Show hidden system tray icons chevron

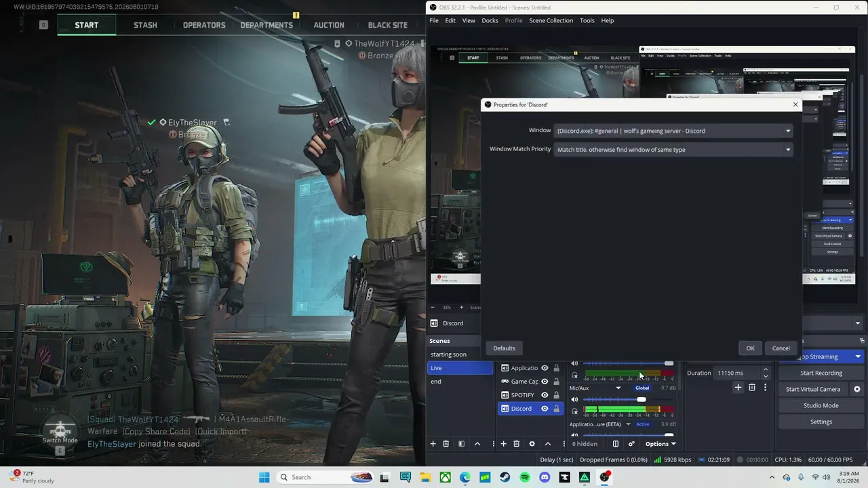click(772, 477)
